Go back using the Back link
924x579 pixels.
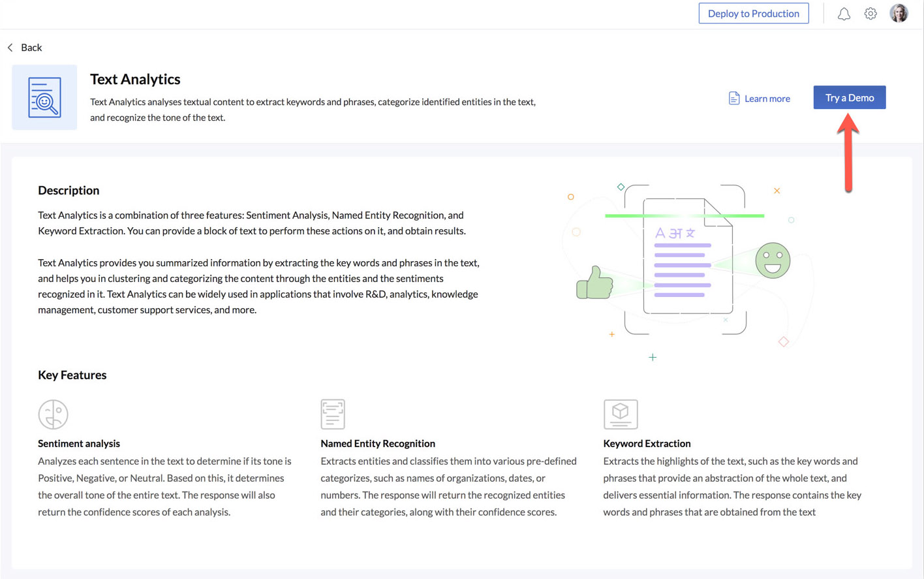[x=31, y=48]
